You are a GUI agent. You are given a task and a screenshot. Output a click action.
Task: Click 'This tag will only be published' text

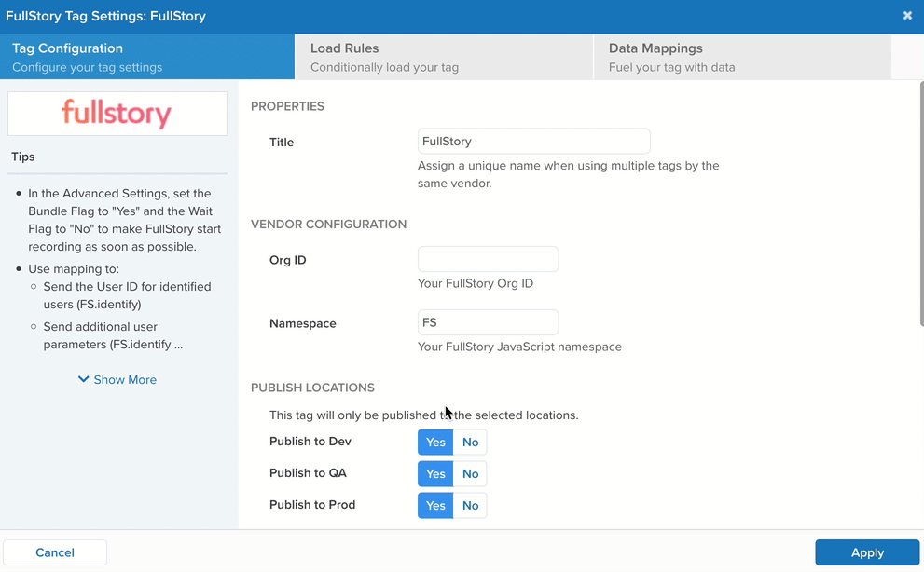[423, 415]
